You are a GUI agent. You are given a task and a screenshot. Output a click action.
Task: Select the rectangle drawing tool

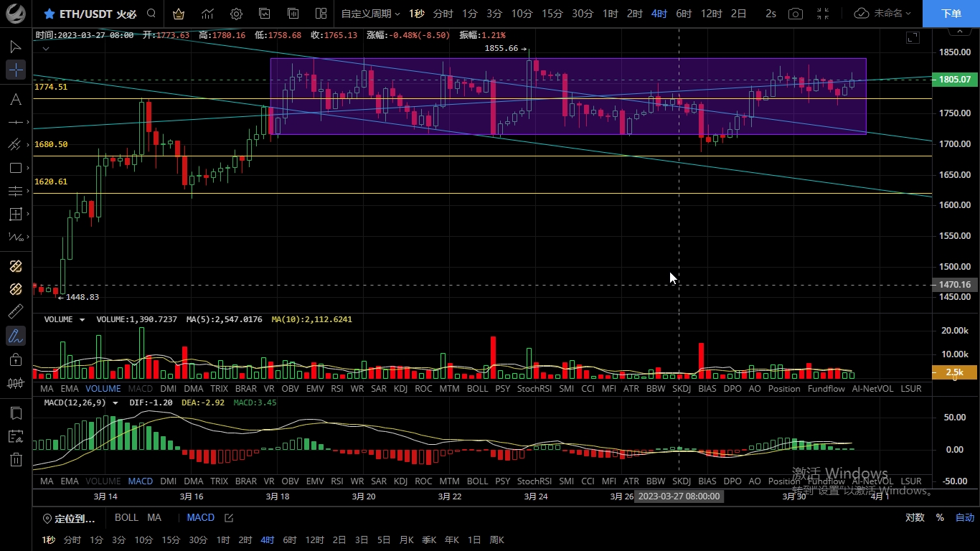point(15,168)
